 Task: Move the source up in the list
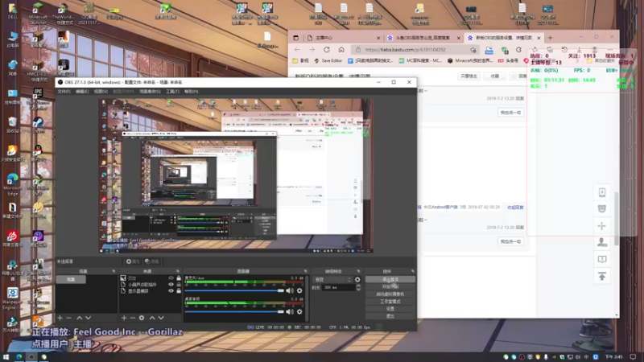(152, 318)
